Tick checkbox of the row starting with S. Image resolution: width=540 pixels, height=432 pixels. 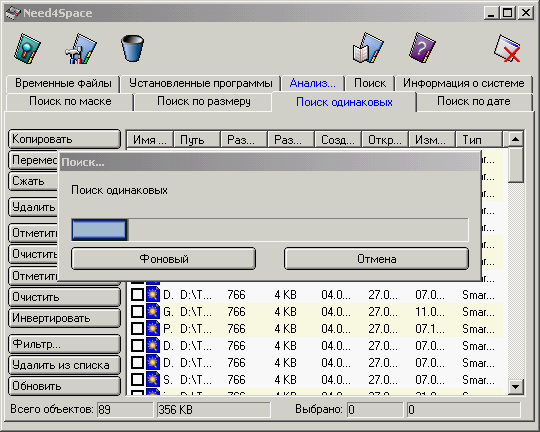coord(137,379)
